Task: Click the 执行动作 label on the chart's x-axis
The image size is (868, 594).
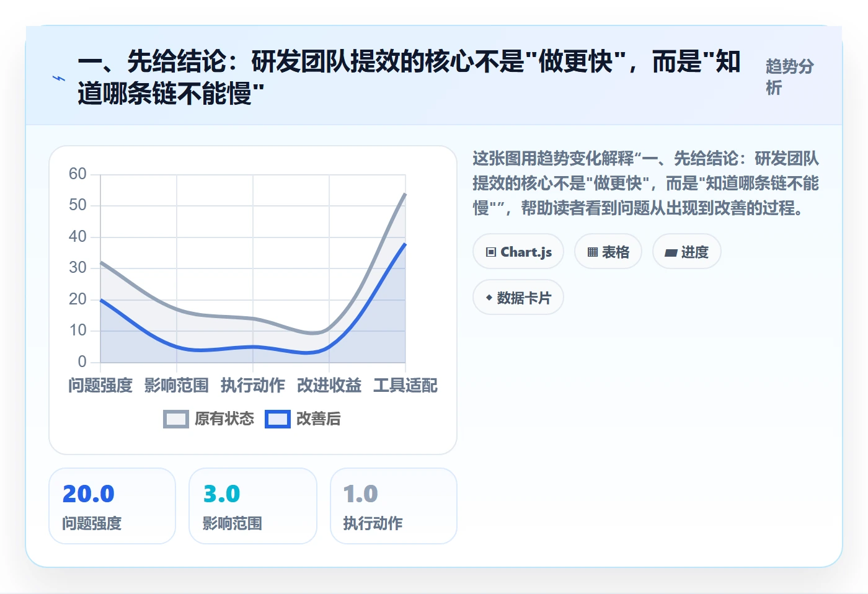Action: coord(253,386)
